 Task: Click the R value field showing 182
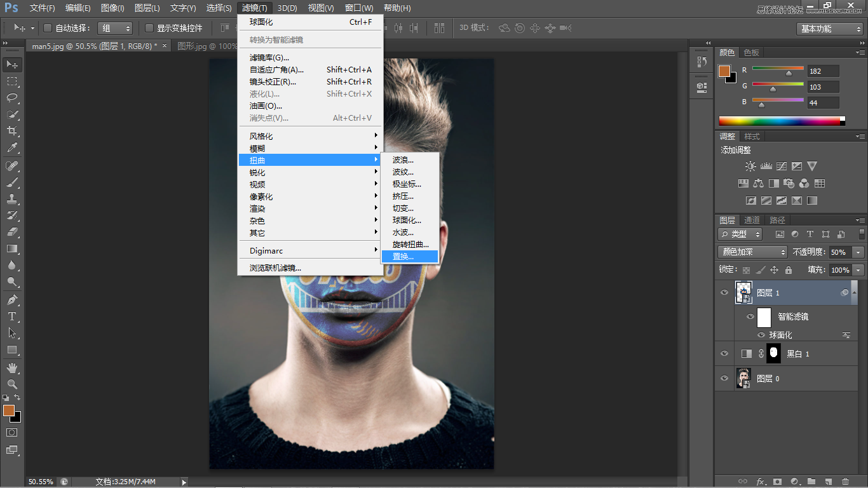823,71
